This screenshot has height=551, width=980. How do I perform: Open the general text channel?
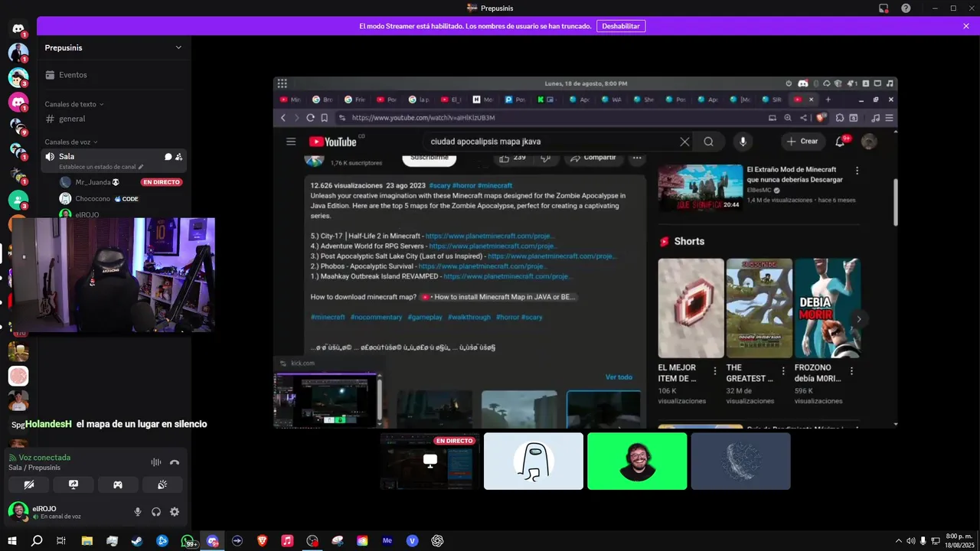pos(113,119)
